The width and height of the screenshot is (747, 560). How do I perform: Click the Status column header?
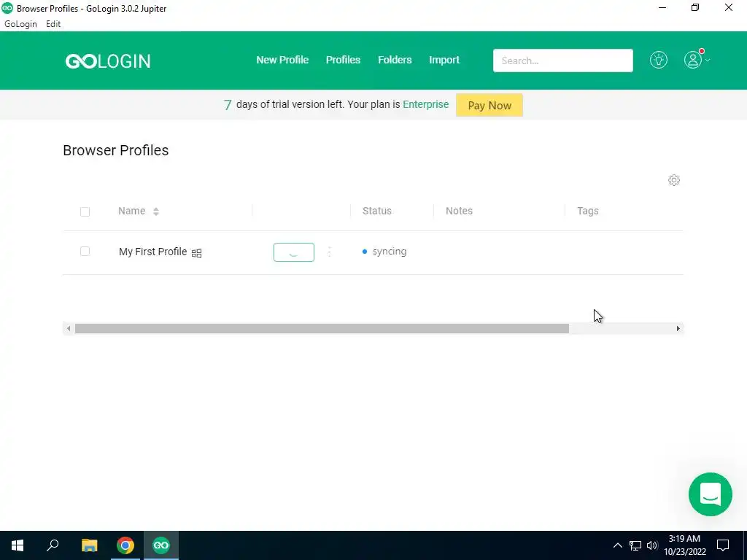[x=377, y=211]
